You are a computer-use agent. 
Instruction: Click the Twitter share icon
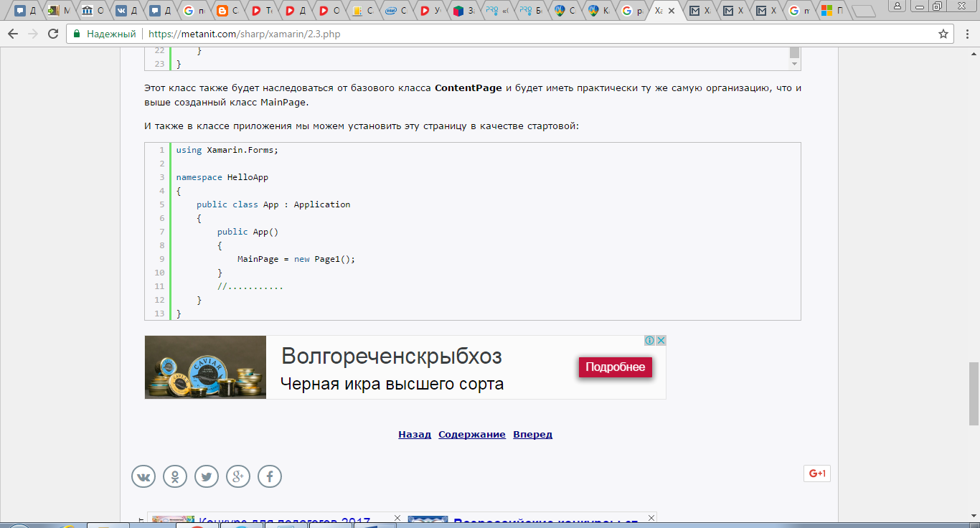207,476
